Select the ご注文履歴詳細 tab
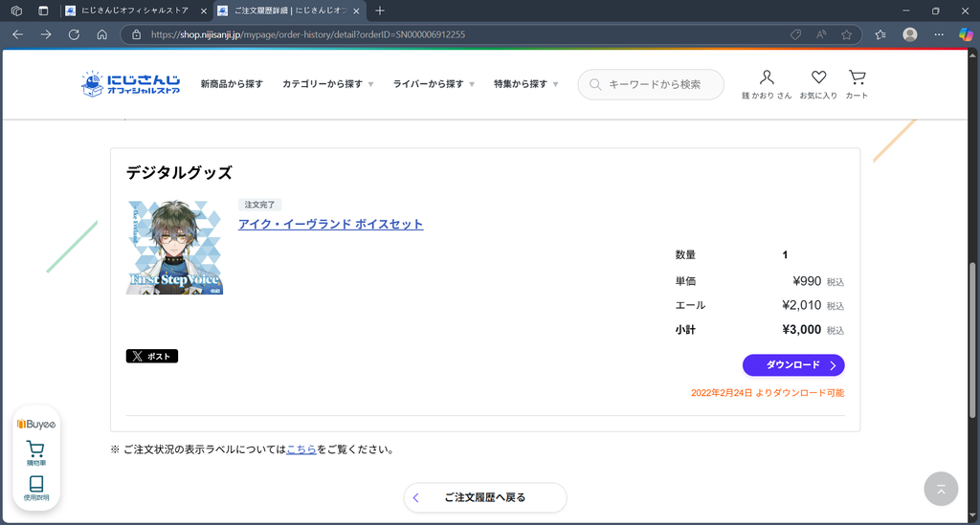 tap(289, 11)
